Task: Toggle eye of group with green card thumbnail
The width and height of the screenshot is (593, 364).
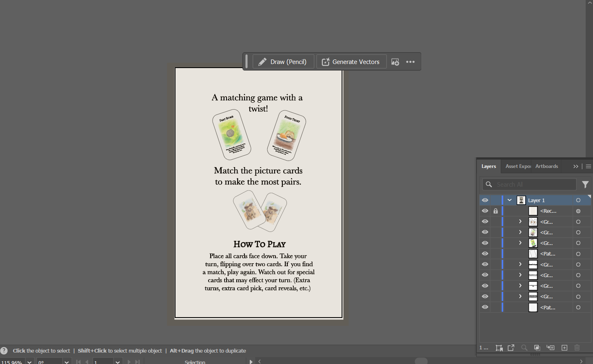Action: [x=485, y=243]
